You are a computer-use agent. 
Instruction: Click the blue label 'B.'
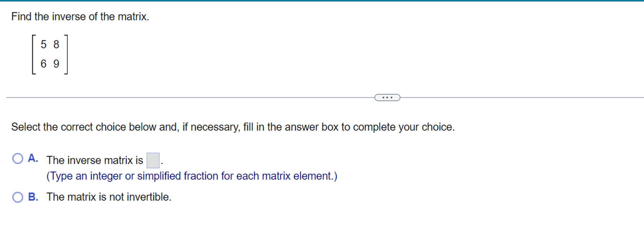pos(33,197)
